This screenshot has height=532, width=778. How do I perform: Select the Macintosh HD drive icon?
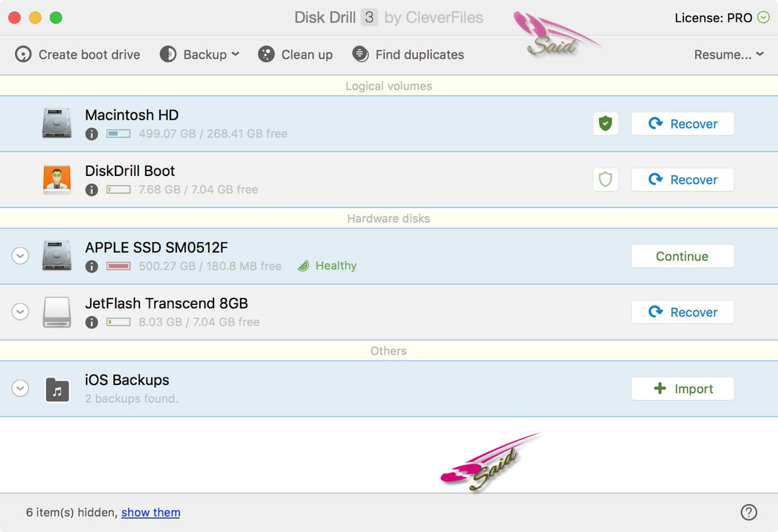pyautogui.click(x=57, y=123)
